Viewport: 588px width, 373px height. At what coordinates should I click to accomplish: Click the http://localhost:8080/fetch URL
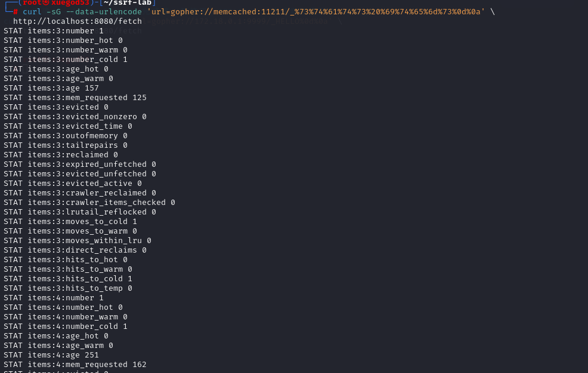78,21
